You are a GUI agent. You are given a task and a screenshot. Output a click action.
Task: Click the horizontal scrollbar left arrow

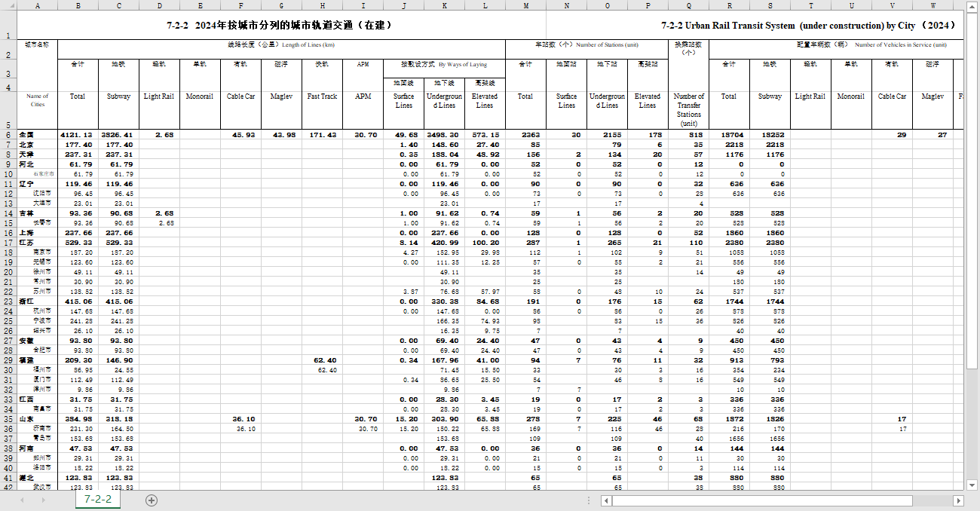tap(605, 500)
